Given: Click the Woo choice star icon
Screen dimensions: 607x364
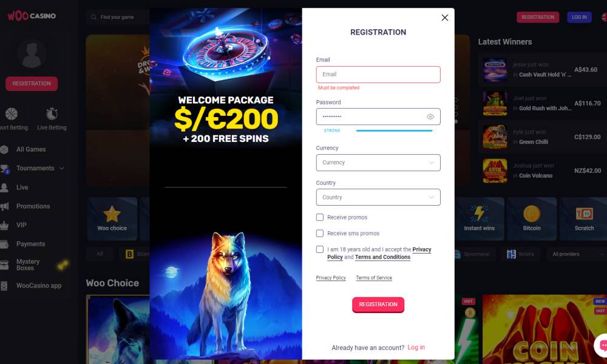Looking at the screenshot, I should 112,214.
